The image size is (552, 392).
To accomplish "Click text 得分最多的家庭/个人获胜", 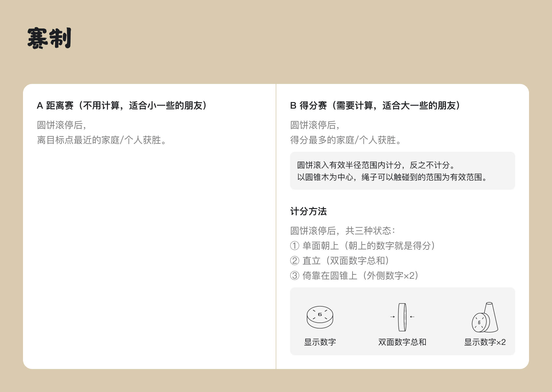I will 345,140.
